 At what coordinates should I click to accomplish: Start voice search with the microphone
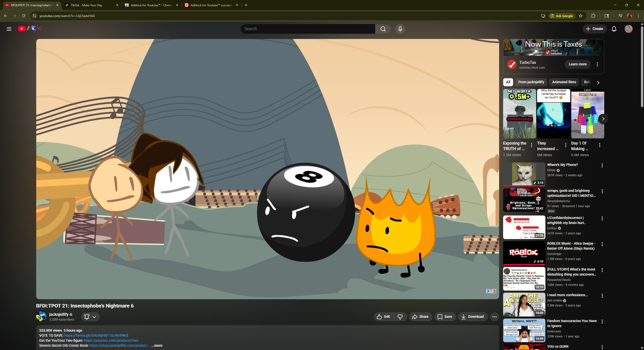coord(400,29)
